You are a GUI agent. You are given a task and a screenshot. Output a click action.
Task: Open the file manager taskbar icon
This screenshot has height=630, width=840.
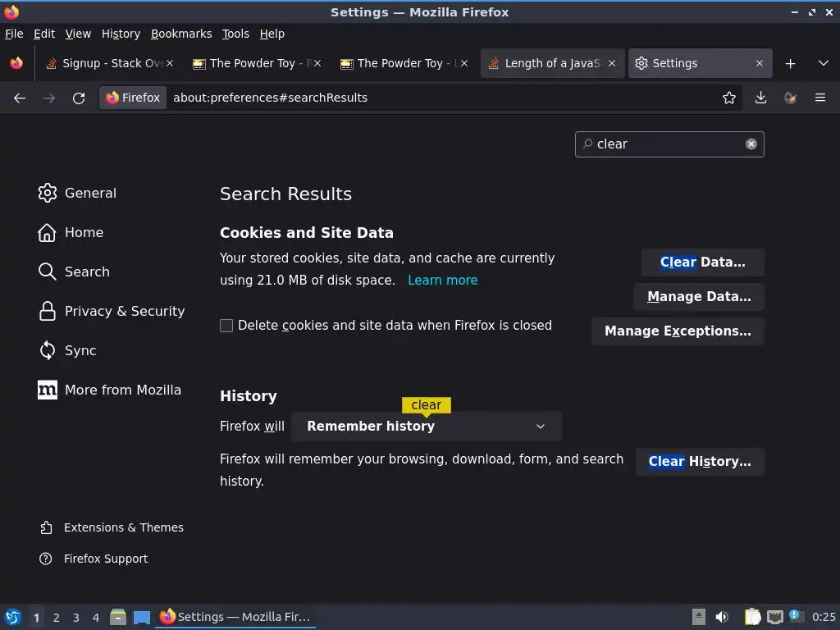click(118, 617)
